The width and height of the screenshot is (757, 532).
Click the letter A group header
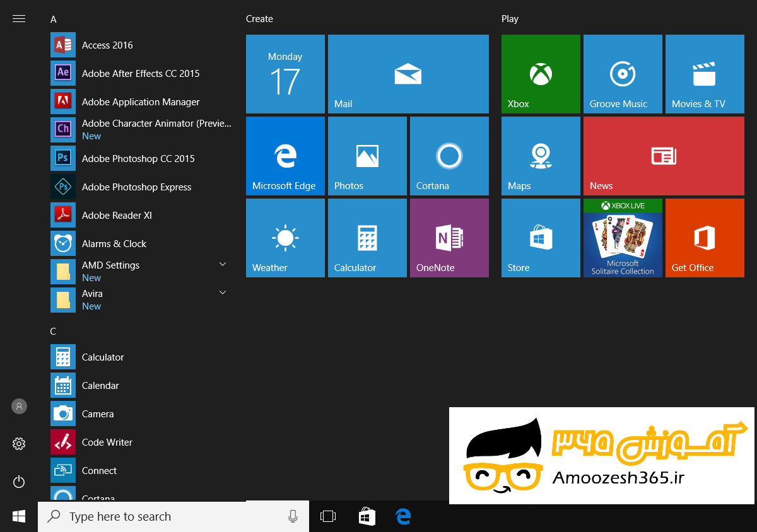pyautogui.click(x=54, y=20)
